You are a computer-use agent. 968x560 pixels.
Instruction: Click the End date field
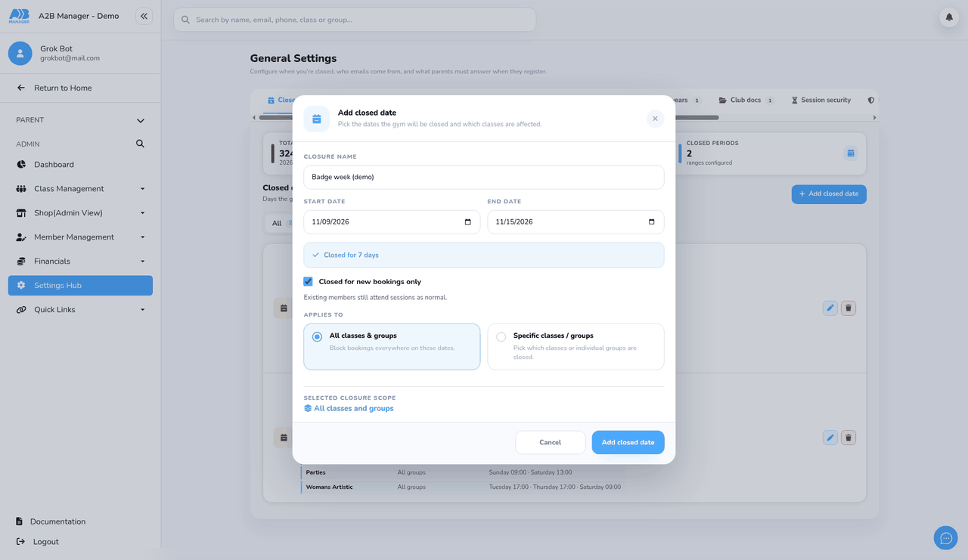coord(576,222)
